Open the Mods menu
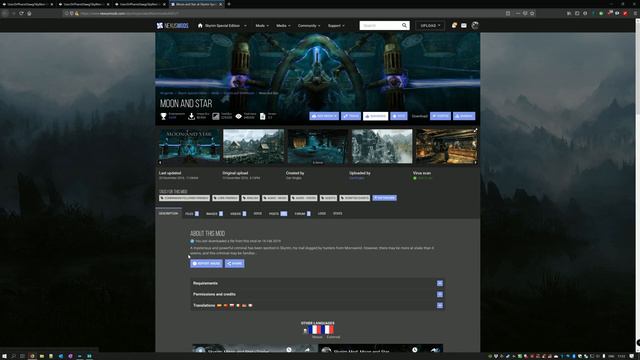The width and height of the screenshot is (640, 360). pyautogui.click(x=262, y=25)
